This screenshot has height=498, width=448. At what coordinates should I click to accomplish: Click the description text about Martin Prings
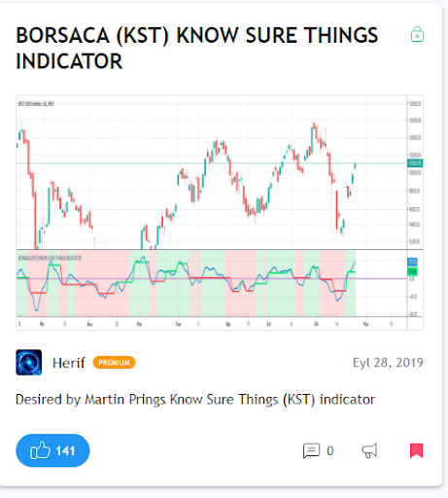(195, 400)
